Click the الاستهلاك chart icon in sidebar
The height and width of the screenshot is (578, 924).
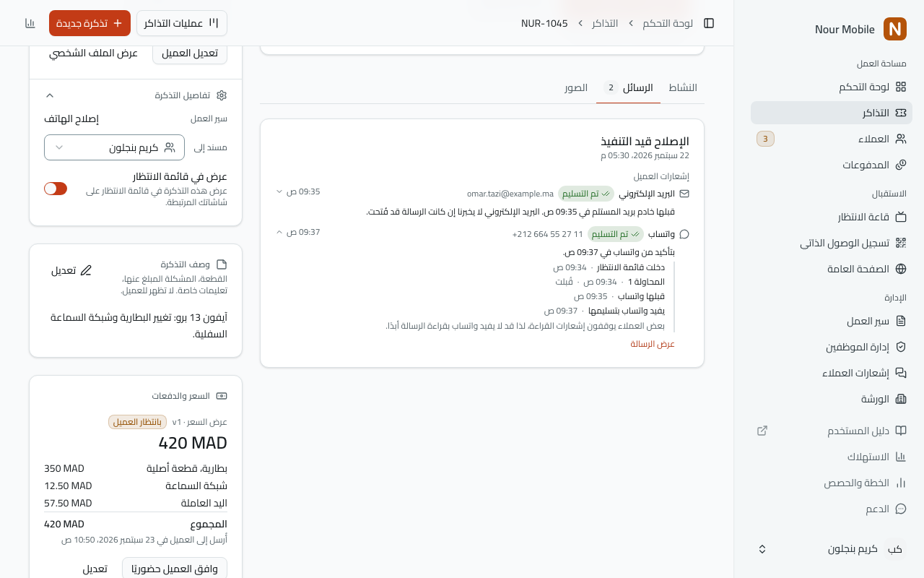tap(901, 457)
